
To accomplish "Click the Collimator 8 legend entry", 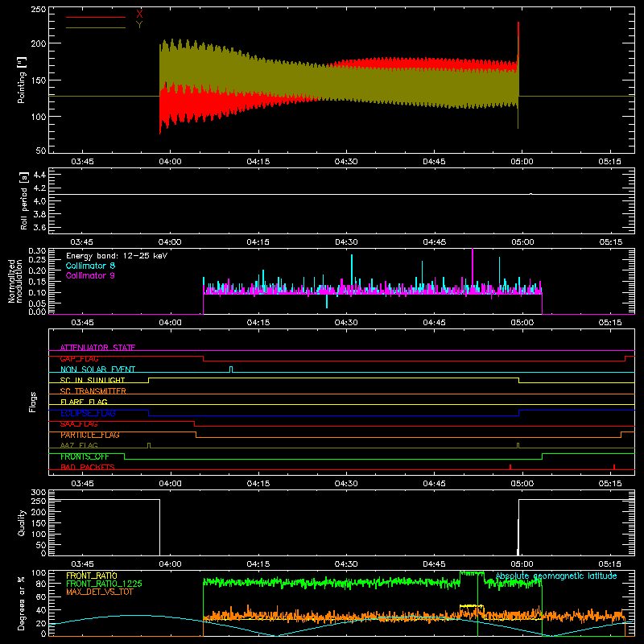I will [90, 266].
